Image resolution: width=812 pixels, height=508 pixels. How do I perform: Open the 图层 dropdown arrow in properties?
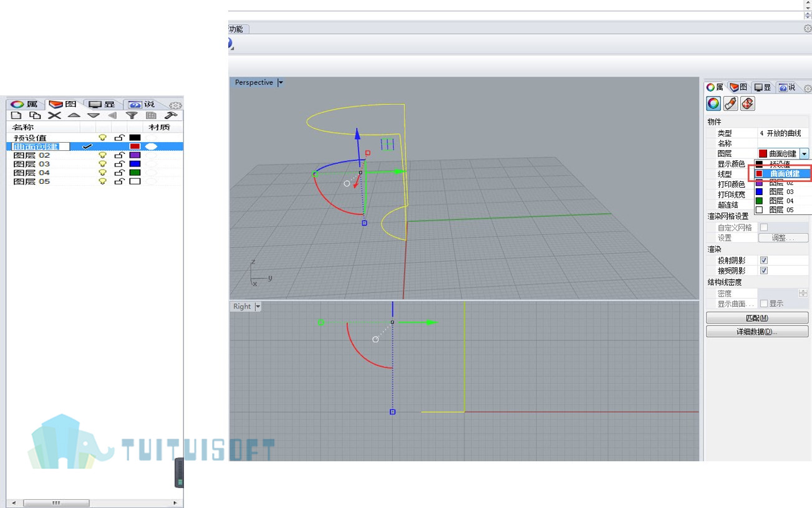pyautogui.click(x=805, y=153)
